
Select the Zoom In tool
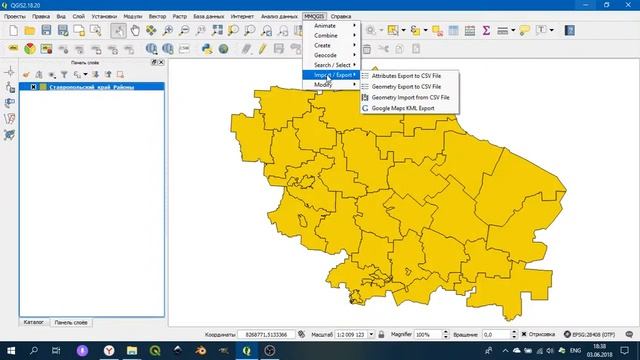[x=168, y=30]
